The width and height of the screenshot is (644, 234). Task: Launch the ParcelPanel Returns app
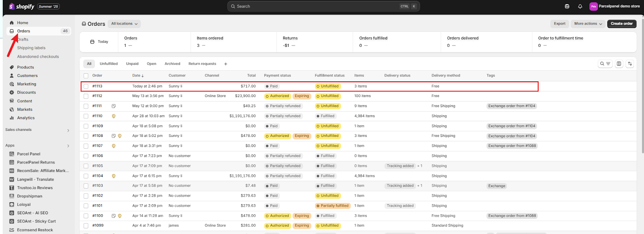(x=36, y=162)
